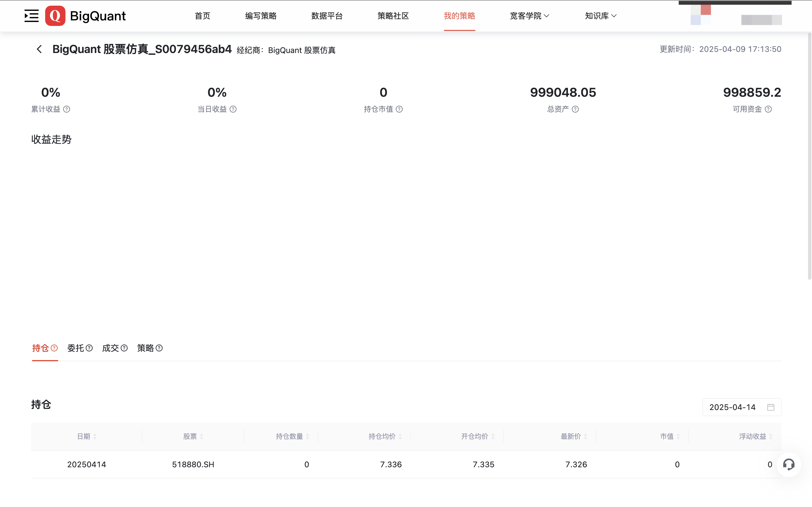Open help icon beside 持仓市值
Image resolution: width=812 pixels, height=507 pixels.
[x=399, y=109]
